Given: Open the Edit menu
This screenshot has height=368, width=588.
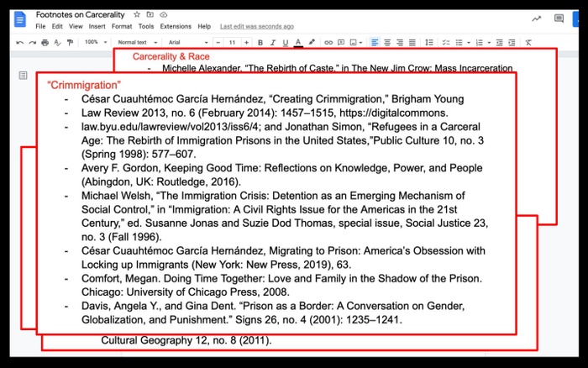Looking at the screenshot, I should [x=57, y=26].
